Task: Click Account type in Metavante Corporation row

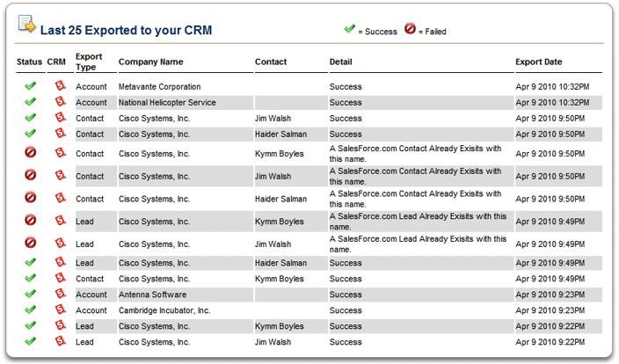Action: [91, 86]
